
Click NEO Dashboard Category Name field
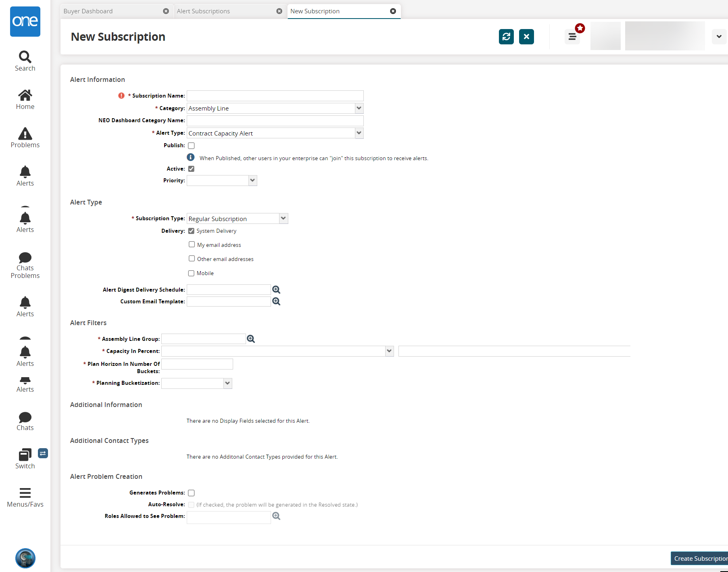pyautogui.click(x=275, y=121)
